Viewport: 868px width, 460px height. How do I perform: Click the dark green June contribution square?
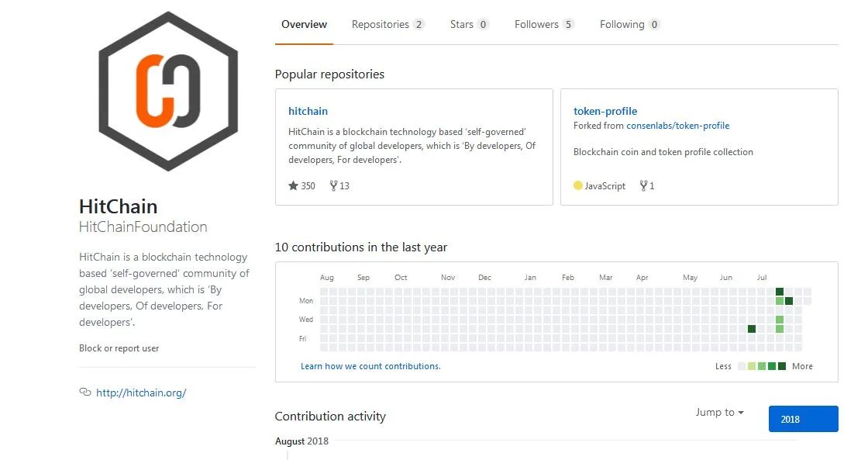[x=752, y=329]
